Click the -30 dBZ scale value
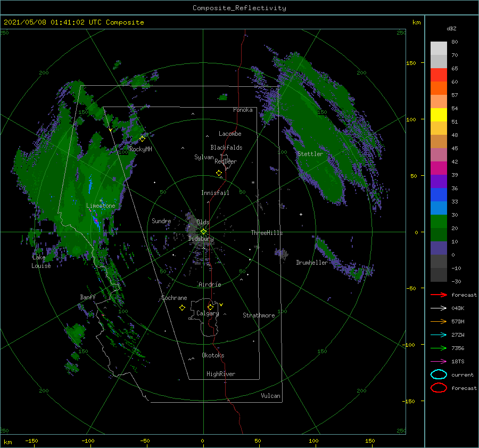The height and width of the screenshot is (448, 479). tap(456, 281)
